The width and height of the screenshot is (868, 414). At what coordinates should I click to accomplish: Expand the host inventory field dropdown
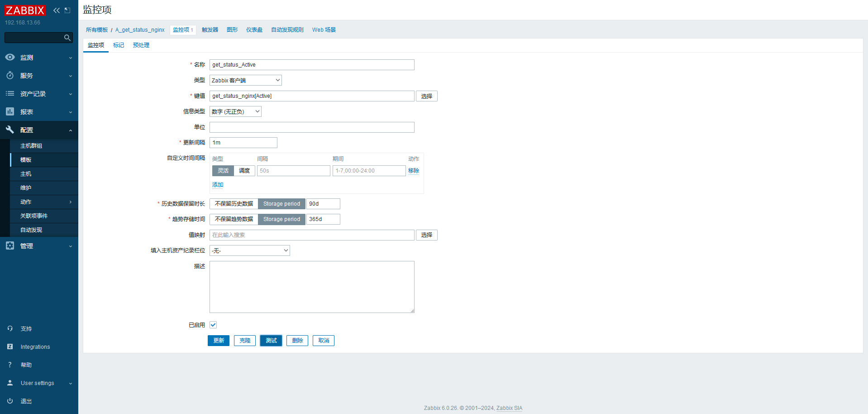(249, 250)
